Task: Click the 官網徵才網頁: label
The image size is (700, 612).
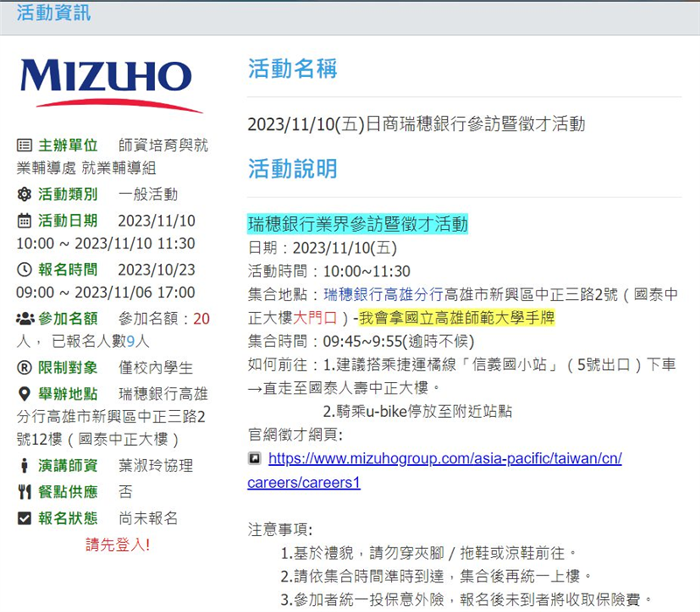Action: (x=295, y=435)
